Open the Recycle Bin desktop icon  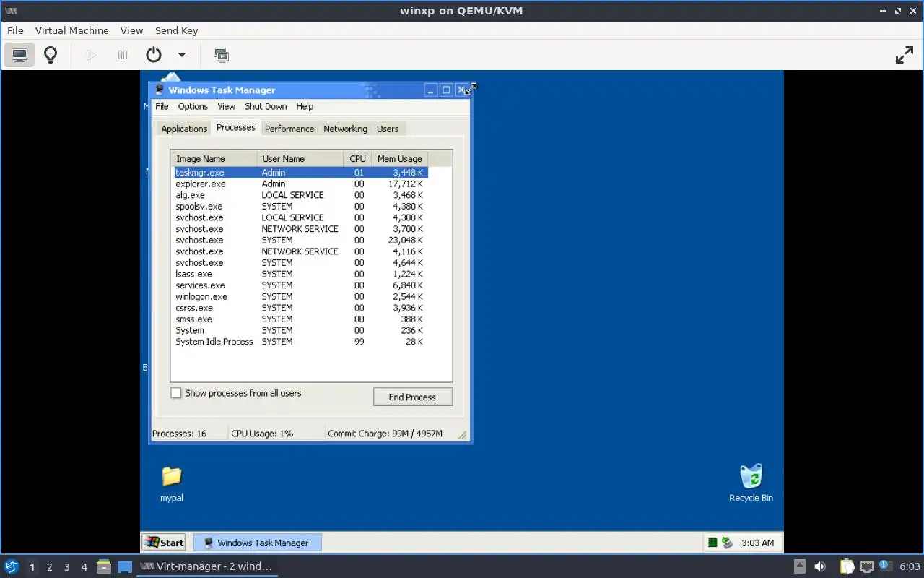pos(751,483)
